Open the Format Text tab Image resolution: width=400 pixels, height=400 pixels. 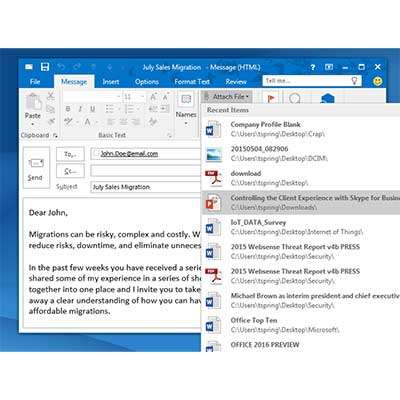tap(192, 82)
